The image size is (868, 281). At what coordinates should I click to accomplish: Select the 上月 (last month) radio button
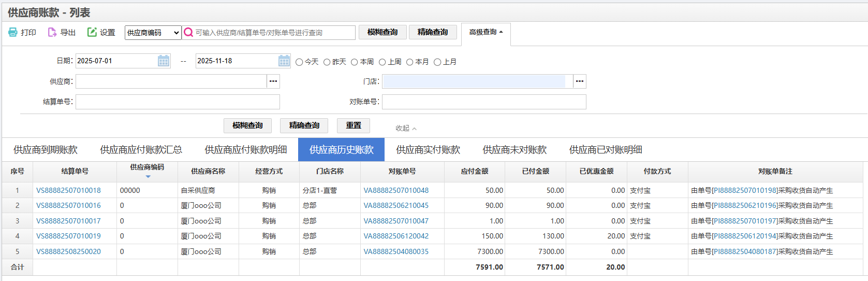tap(437, 62)
